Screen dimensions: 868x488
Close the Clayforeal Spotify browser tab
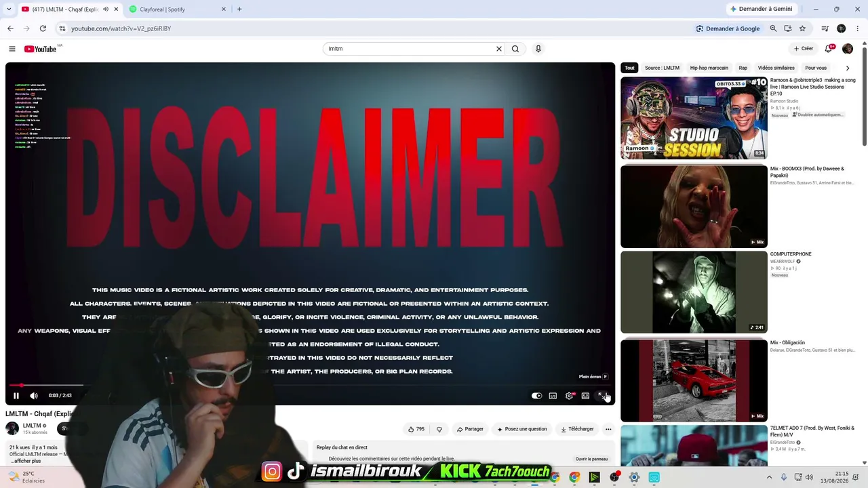pyautogui.click(x=224, y=9)
